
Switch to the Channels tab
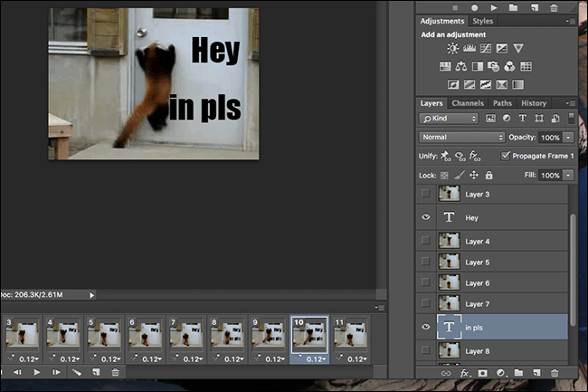tap(468, 103)
